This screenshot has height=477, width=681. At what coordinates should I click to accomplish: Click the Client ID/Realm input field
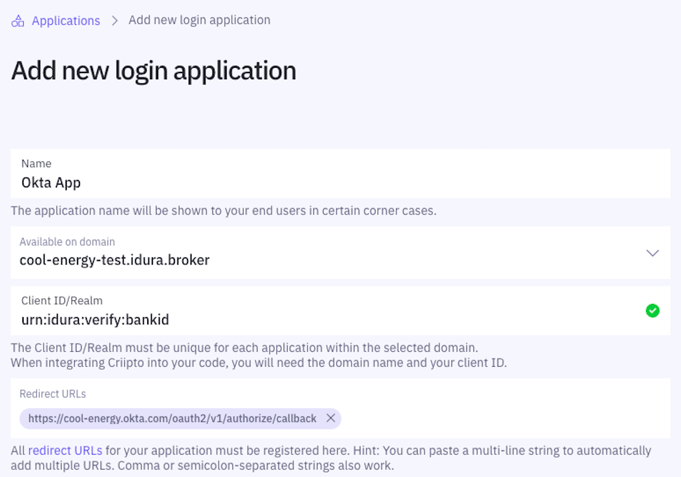[340, 311]
